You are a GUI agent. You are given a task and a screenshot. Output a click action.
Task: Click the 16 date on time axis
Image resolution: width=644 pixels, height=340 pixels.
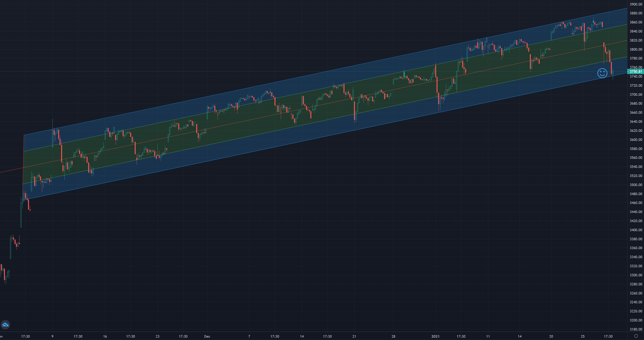[x=105, y=336]
